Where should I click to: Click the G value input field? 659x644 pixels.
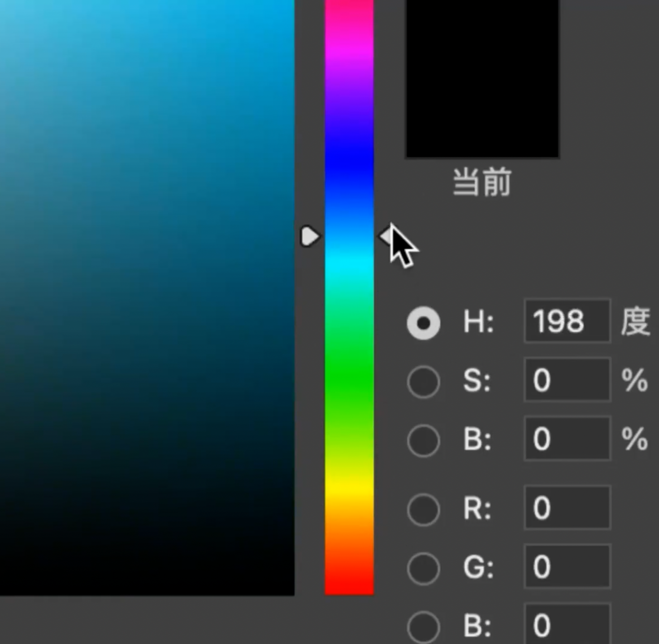click(x=567, y=566)
